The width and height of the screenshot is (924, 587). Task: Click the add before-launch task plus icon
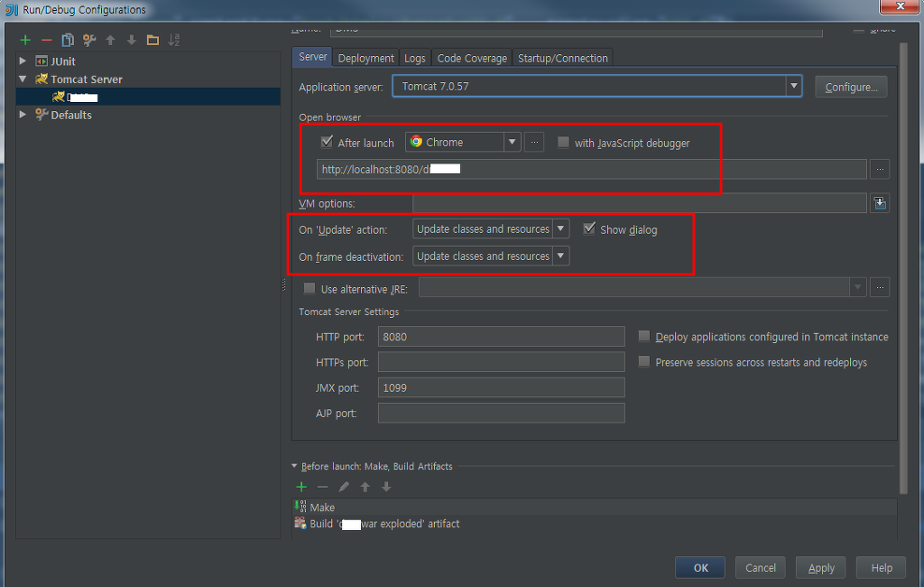coord(301,487)
